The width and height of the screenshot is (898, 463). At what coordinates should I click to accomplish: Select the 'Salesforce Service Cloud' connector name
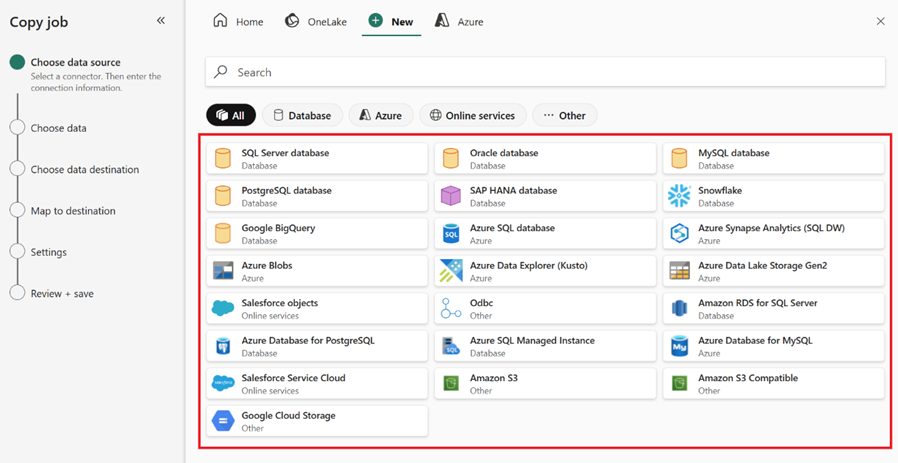(293, 378)
